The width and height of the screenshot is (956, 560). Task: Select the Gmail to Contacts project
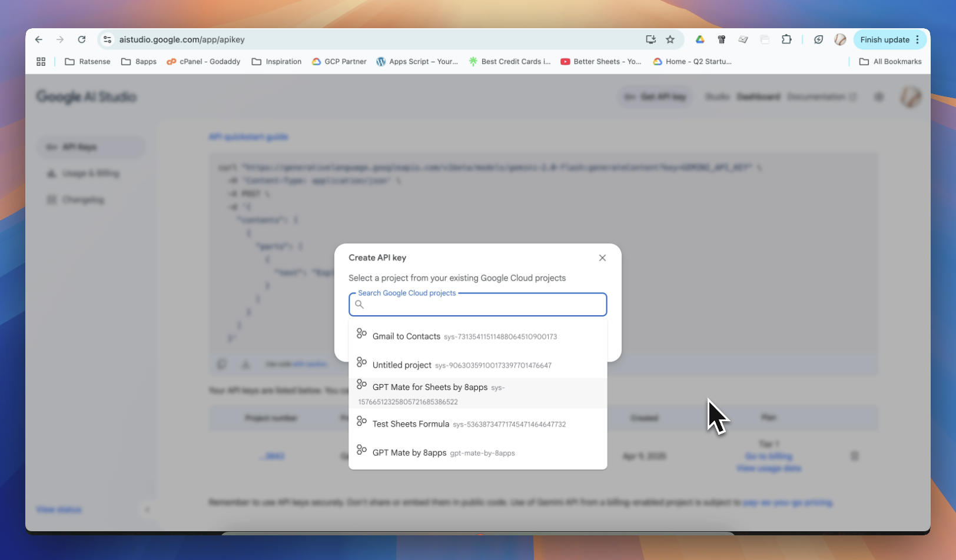coord(406,336)
